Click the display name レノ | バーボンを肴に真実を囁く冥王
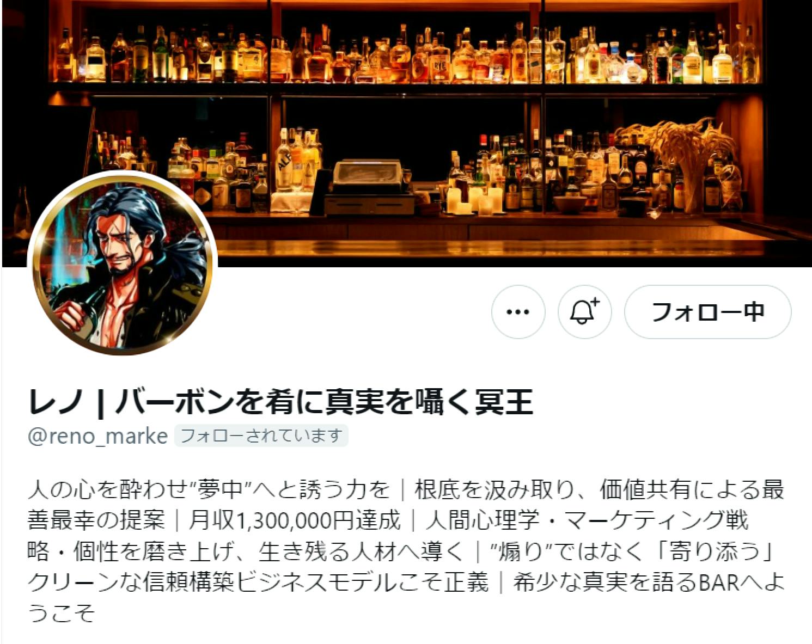Viewport: 812px width, 644px height. (x=280, y=402)
